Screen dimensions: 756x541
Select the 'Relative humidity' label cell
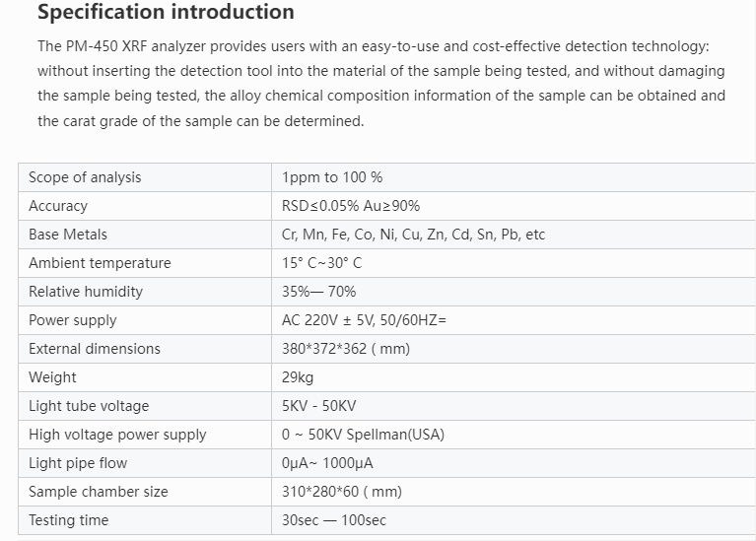(86, 292)
